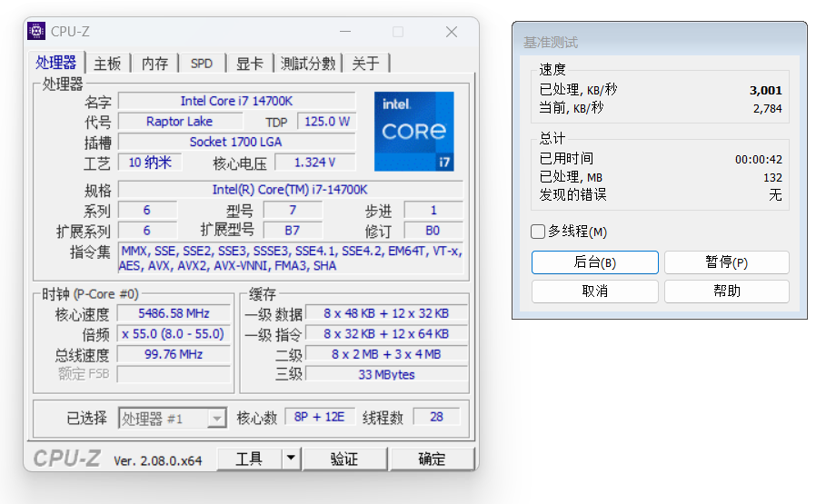Viewport: 836px width, 504px height.
Task: Click 后台(B) in benchmark window
Action: tap(595, 262)
